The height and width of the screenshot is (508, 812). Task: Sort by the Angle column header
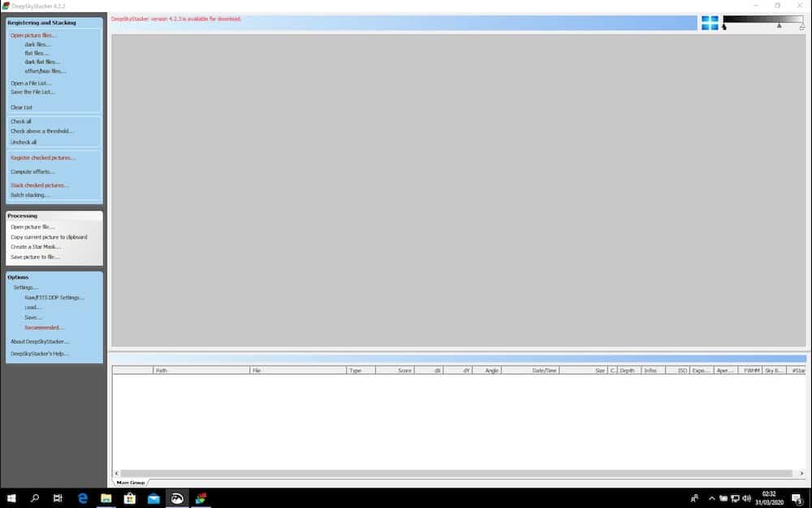(x=486, y=370)
